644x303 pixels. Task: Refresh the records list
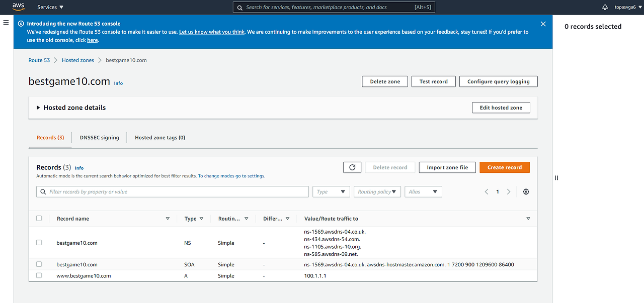pos(352,167)
